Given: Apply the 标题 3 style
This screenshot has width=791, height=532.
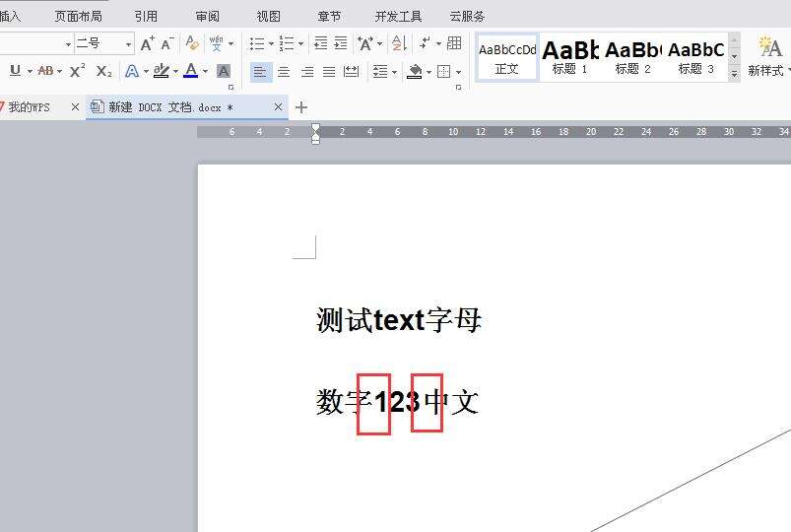Looking at the screenshot, I should pyautogui.click(x=695, y=57).
